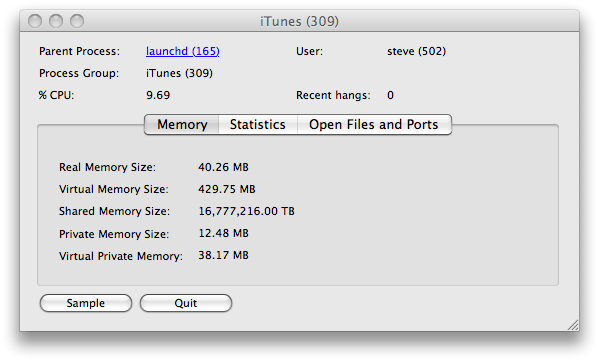Select the Private Memory Size value 12.48 MB

point(223,233)
